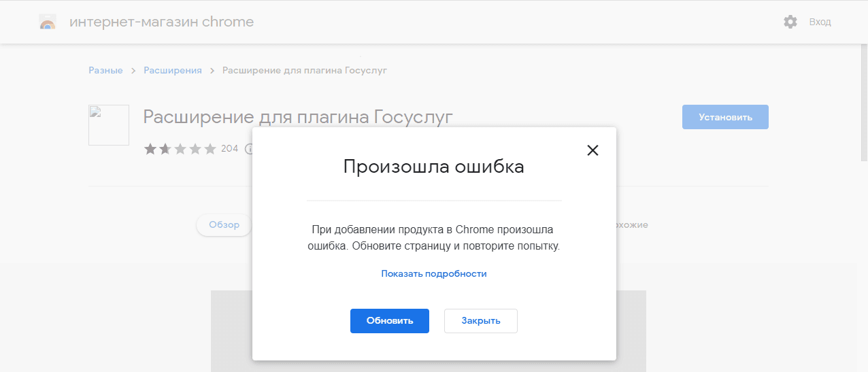Click the Установить install button
This screenshot has height=372, width=868.
[x=725, y=117]
